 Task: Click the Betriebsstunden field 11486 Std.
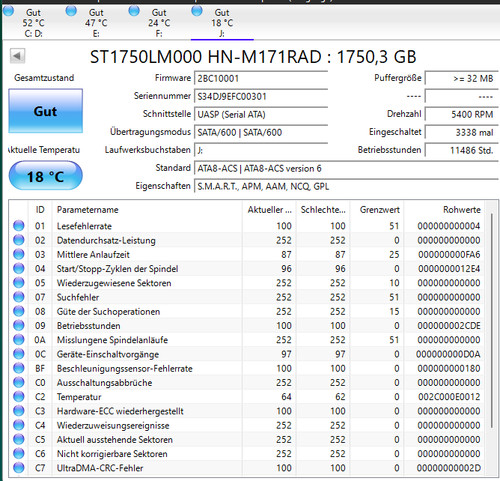(x=462, y=150)
